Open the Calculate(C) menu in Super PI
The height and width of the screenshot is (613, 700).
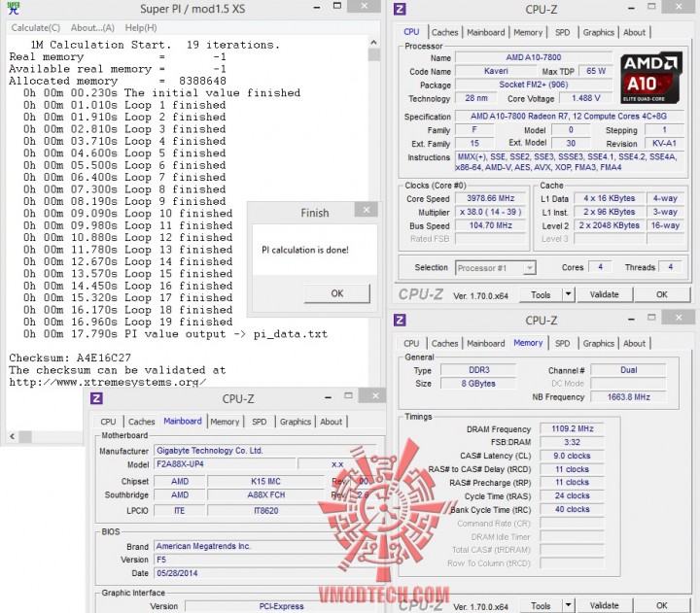pos(36,27)
